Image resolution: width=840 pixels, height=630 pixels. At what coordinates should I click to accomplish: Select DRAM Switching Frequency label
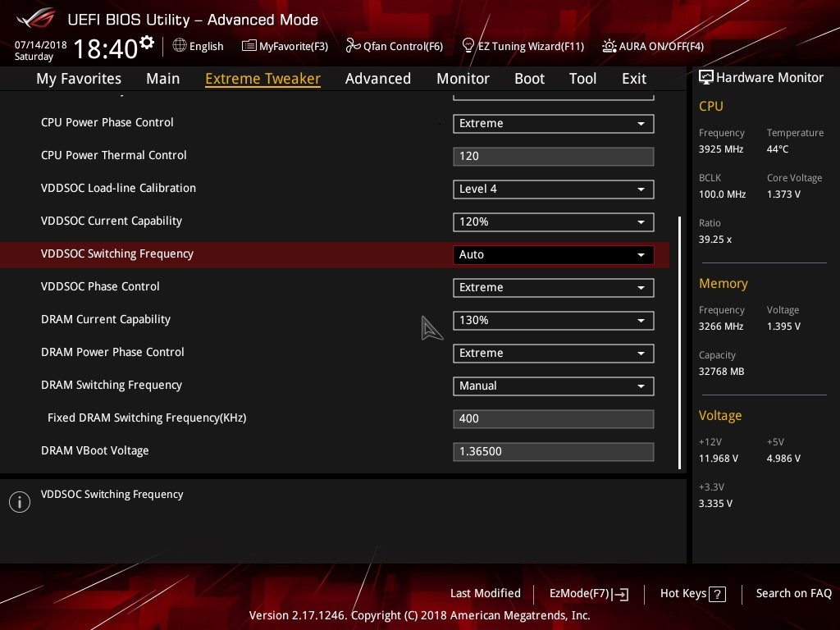[112, 386]
